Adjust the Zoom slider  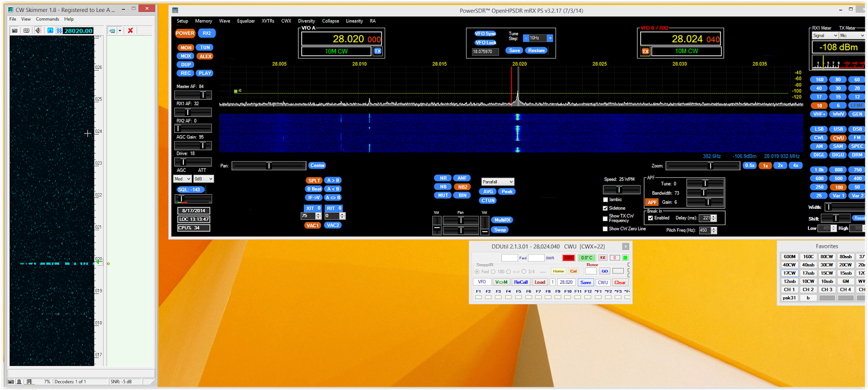[703, 166]
